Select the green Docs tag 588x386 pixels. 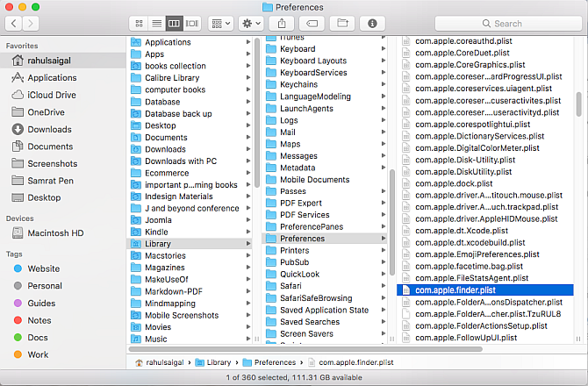tap(63, 337)
